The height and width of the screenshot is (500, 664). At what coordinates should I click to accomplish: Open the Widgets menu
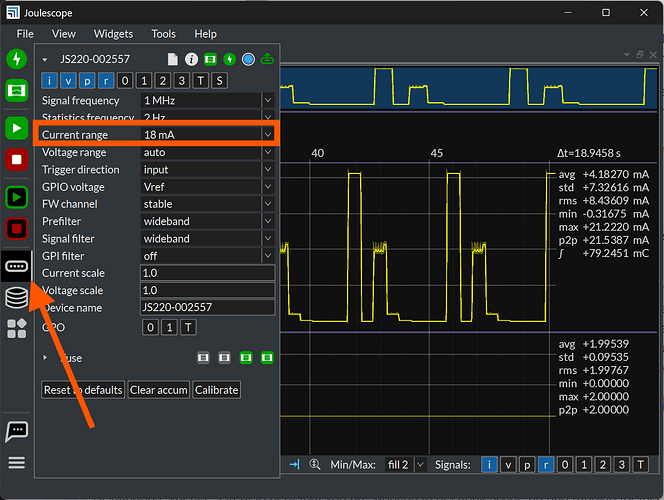tap(113, 34)
